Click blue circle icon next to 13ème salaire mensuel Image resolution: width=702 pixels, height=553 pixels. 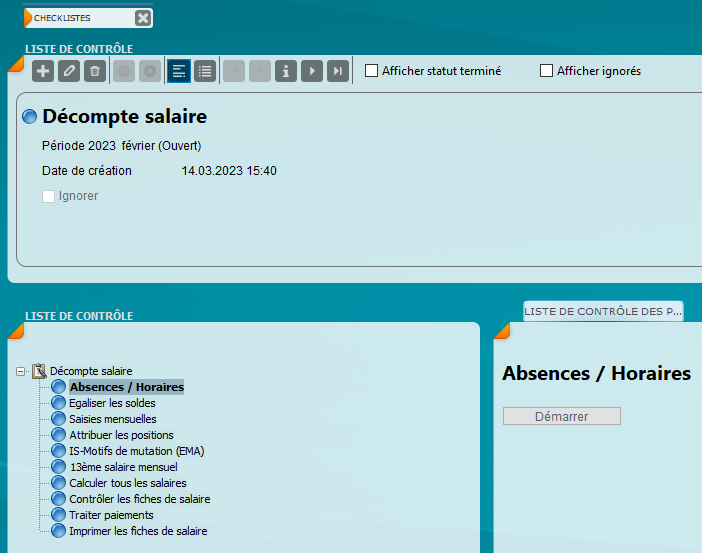(x=58, y=467)
